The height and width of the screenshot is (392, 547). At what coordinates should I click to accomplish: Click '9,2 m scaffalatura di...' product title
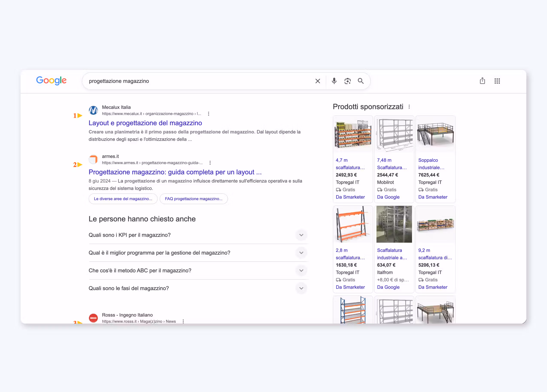435,254
